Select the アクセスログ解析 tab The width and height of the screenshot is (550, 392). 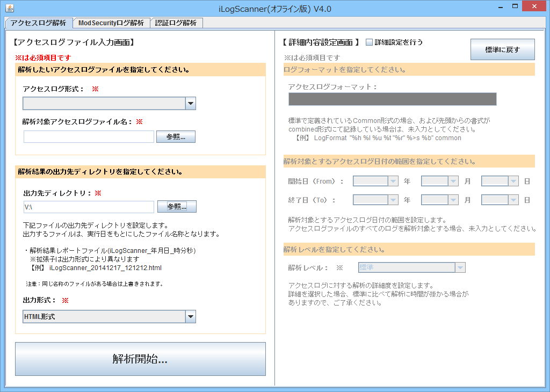(x=39, y=23)
